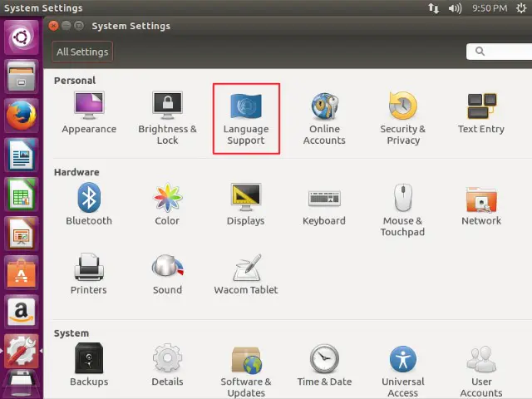Minimize the System Settings window
The height and width of the screenshot is (399, 532).
66,26
